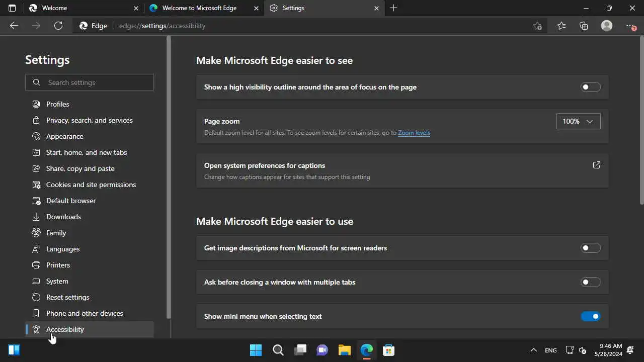Click the System icon in sidebar
The height and width of the screenshot is (362, 644).
(x=36, y=281)
